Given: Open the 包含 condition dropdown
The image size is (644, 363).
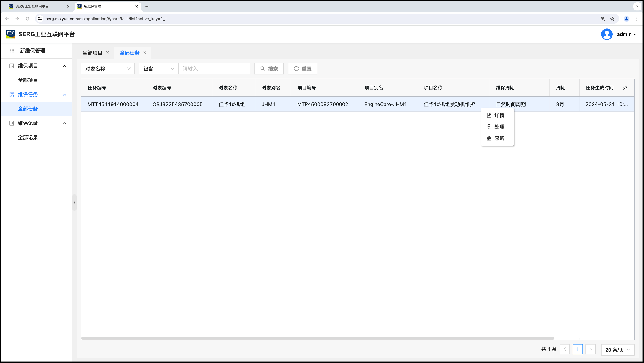Looking at the screenshot, I should point(158,69).
